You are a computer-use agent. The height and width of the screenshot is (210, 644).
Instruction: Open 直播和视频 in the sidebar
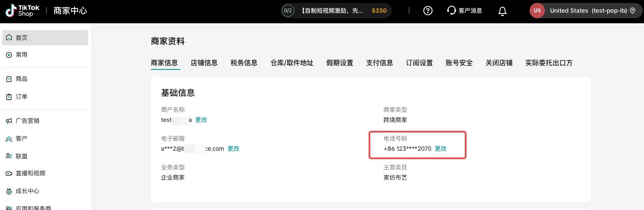(30, 173)
